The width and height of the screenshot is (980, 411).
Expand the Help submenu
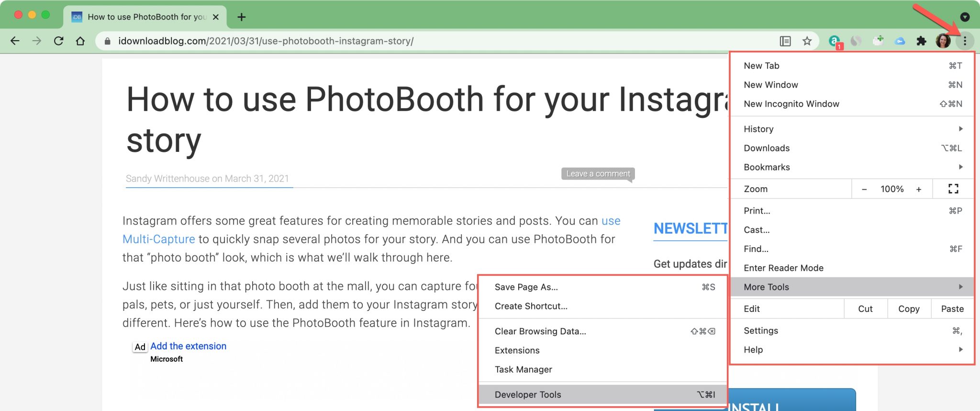point(852,350)
